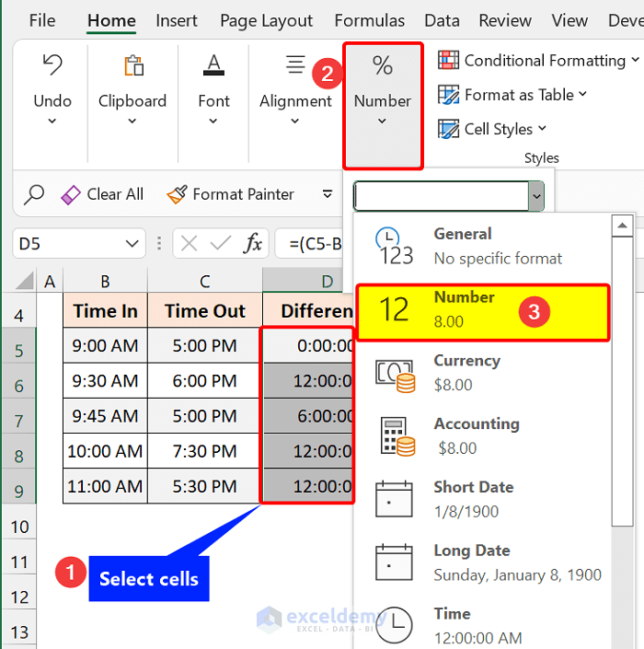Click cell with 11:00 AM
This screenshot has width=644, height=649.
[x=105, y=486]
